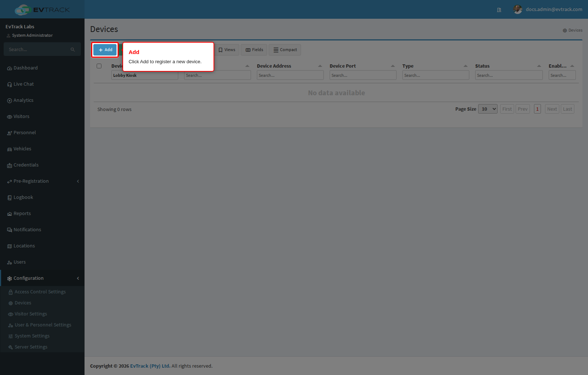Click the sidebar search magnifier icon

73,50
